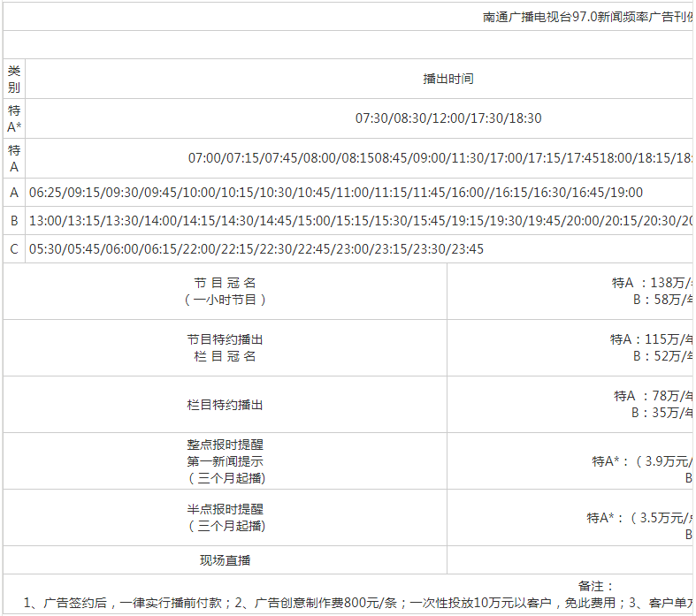Click the time row starting 06:25/09:15/09:30

pos(336,193)
